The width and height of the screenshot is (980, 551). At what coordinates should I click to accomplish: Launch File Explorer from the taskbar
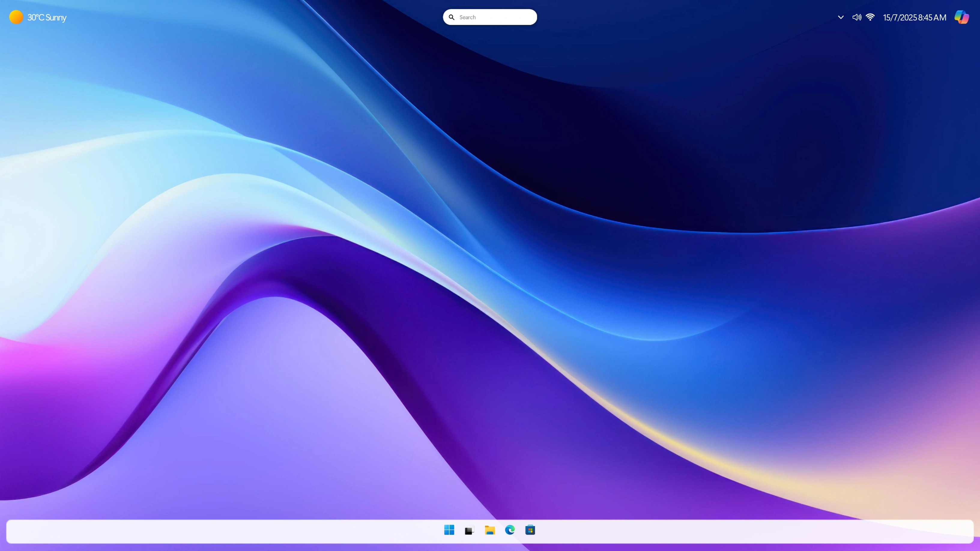(x=490, y=530)
